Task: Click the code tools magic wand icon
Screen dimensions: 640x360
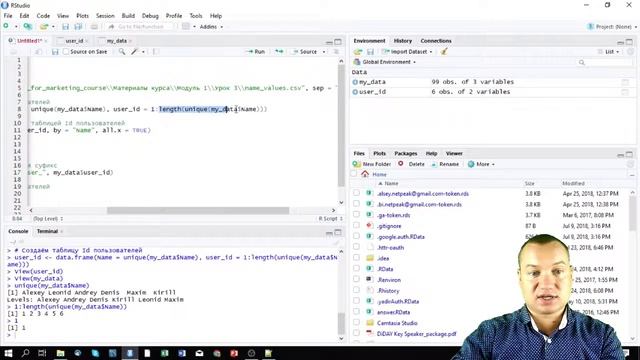Action: pos(135,52)
